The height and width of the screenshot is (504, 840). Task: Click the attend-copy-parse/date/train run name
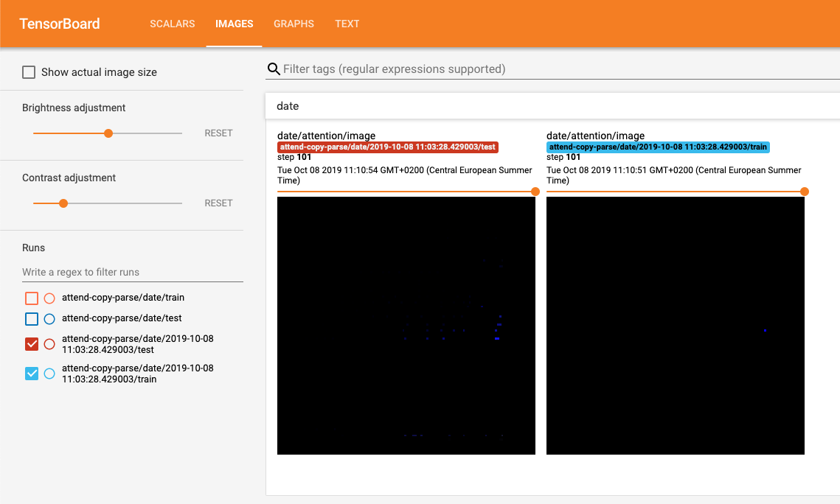[x=123, y=298]
